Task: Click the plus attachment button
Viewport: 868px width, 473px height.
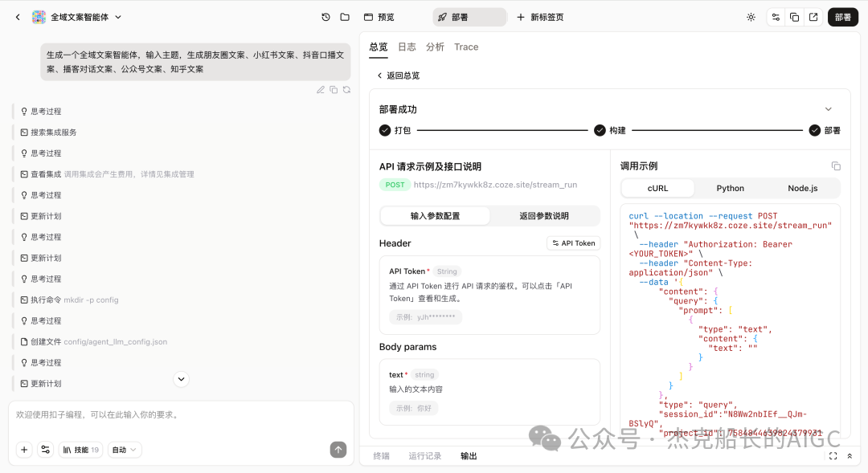Action: 24,450
